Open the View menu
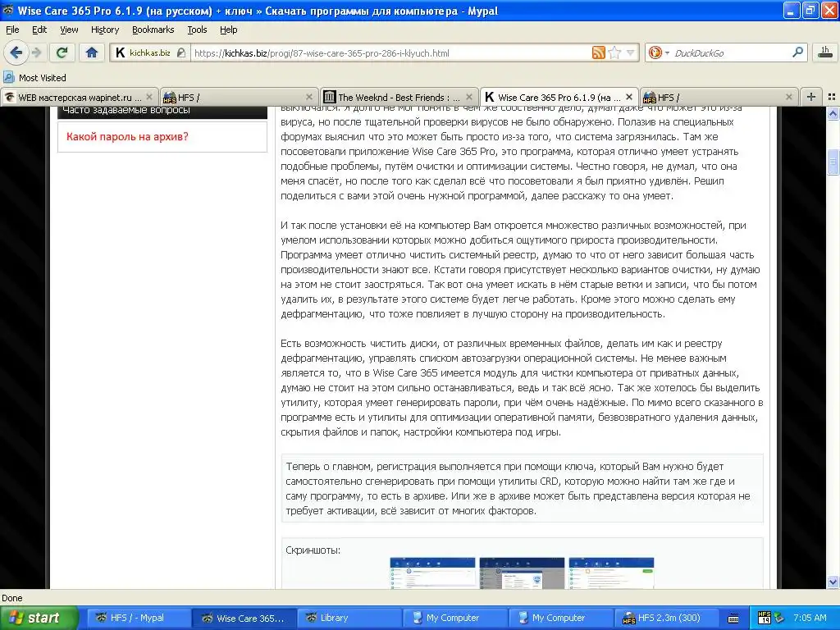The width and height of the screenshot is (840, 630). point(69,30)
